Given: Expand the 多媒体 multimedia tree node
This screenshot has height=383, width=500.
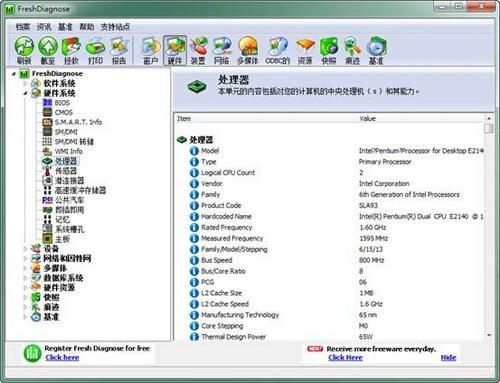Looking at the screenshot, I should click(x=25, y=268).
